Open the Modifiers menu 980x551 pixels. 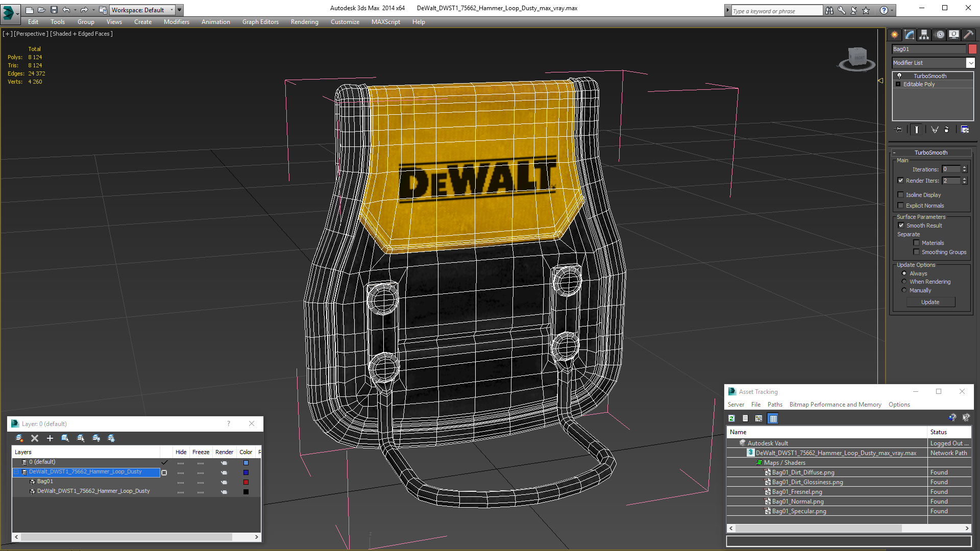click(176, 22)
